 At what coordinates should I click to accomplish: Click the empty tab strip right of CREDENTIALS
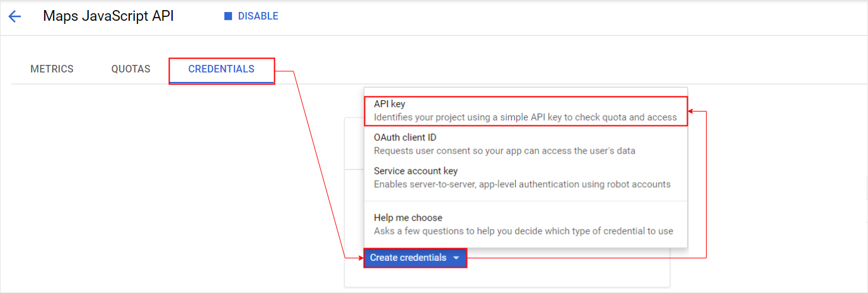coord(567,69)
